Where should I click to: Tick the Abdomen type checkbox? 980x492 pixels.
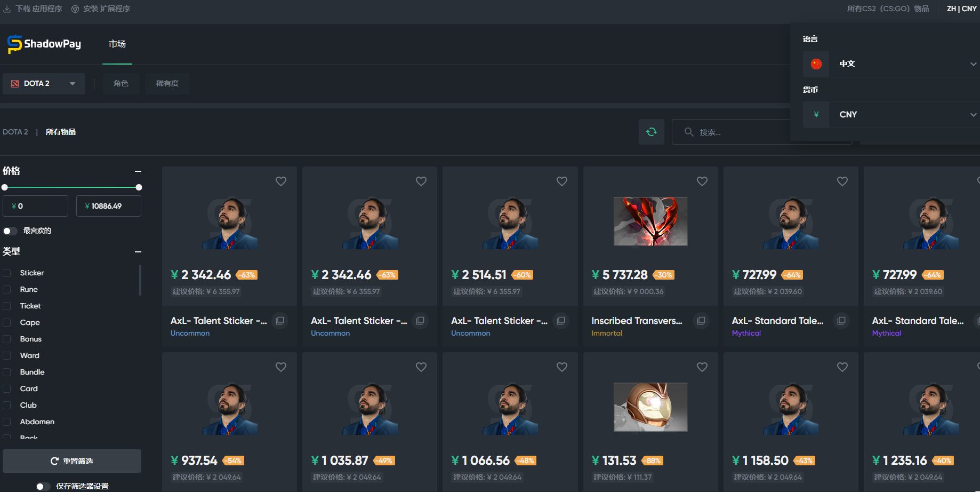pos(7,422)
